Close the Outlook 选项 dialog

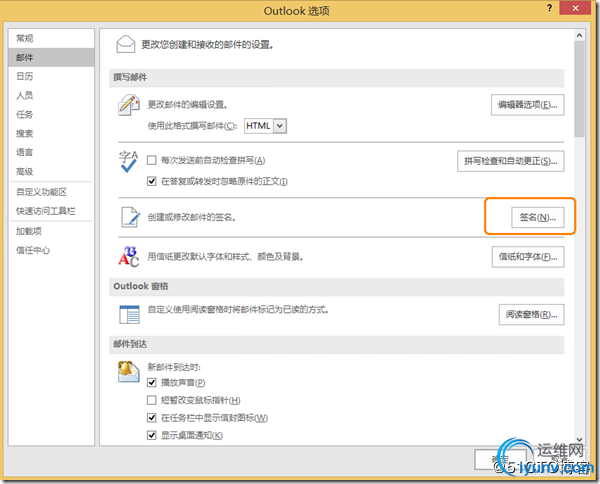click(x=575, y=8)
